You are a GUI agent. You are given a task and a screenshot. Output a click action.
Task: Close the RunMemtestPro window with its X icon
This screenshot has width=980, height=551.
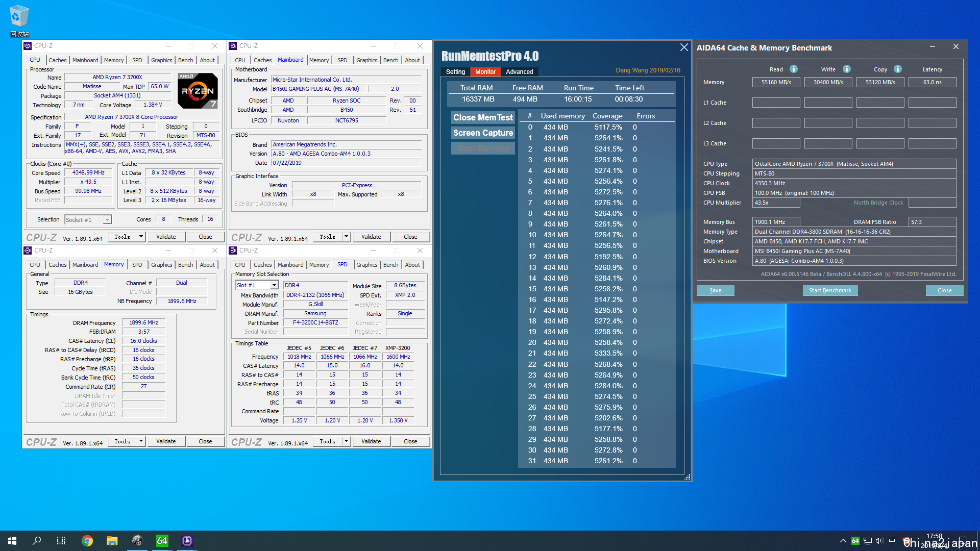(x=684, y=47)
